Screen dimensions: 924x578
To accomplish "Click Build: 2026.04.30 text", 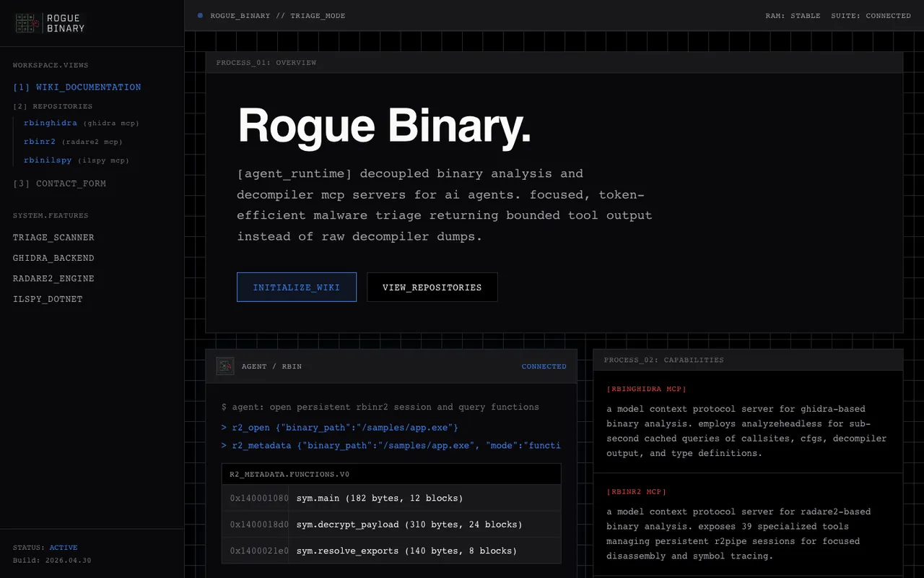I will coord(52,561).
